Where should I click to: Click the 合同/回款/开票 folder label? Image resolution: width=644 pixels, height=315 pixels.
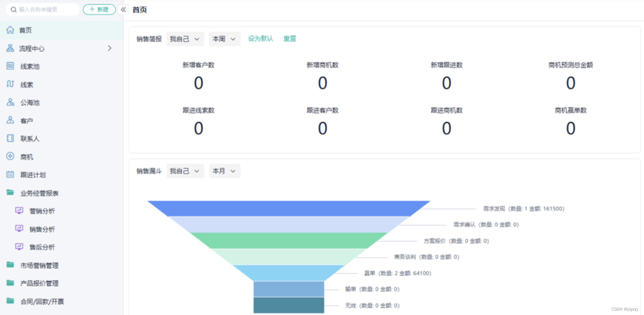42,301
